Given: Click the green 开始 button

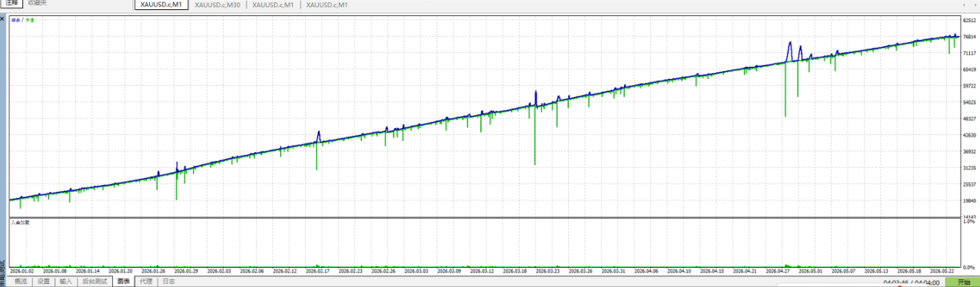Looking at the screenshot, I should coord(963,282).
